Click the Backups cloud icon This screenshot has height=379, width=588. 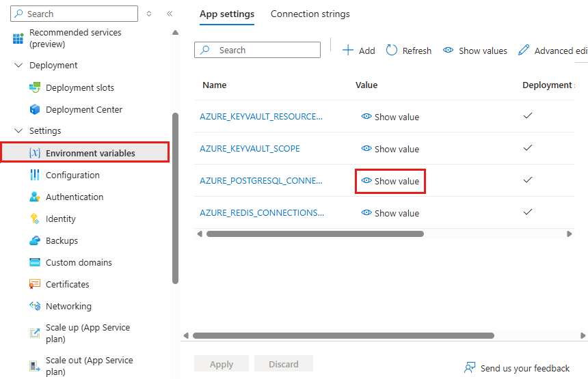[35, 240]
